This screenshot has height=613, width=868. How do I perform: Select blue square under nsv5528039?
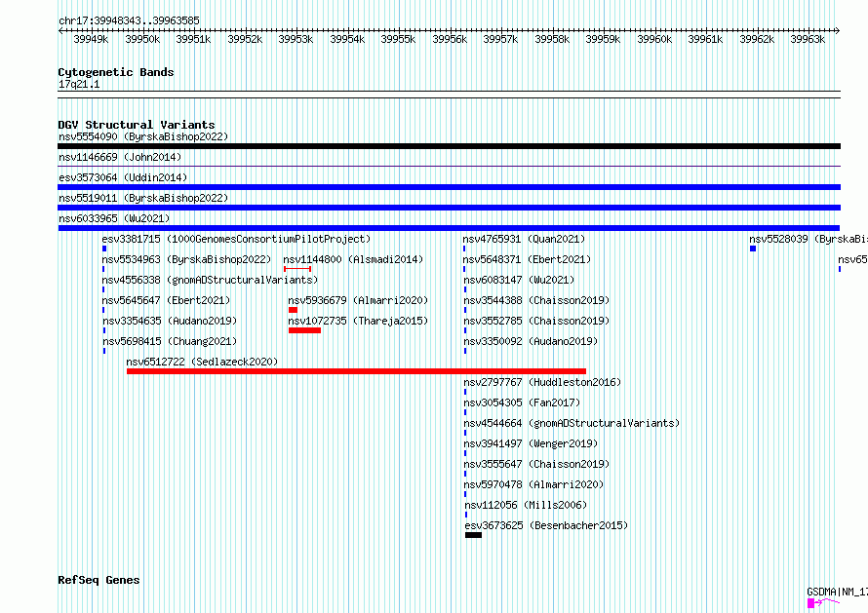click(x=753, y=249)
